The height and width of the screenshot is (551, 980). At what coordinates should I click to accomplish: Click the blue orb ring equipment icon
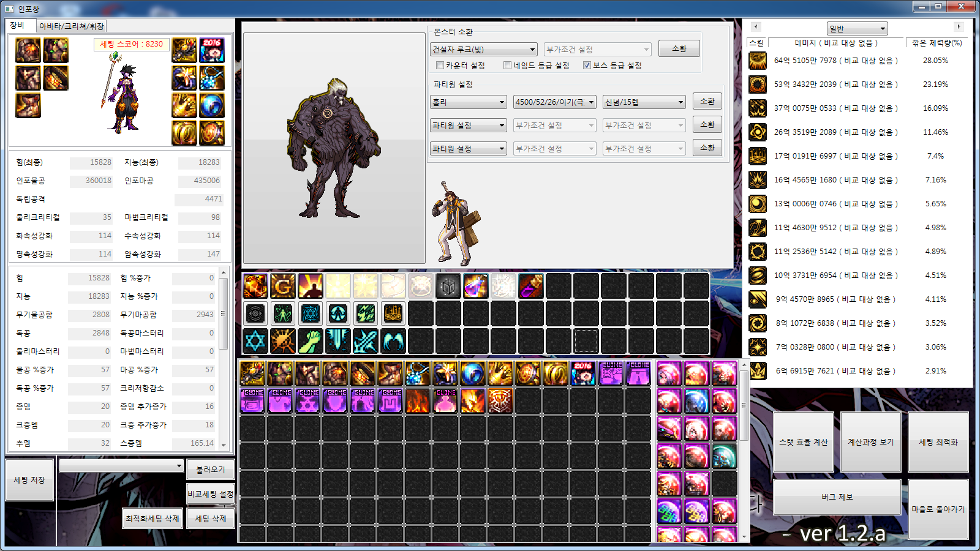[212, 106]
